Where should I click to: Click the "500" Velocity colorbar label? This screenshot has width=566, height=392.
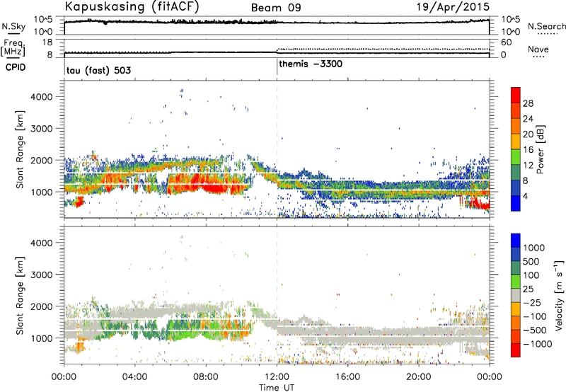click(x=531, y=262)
